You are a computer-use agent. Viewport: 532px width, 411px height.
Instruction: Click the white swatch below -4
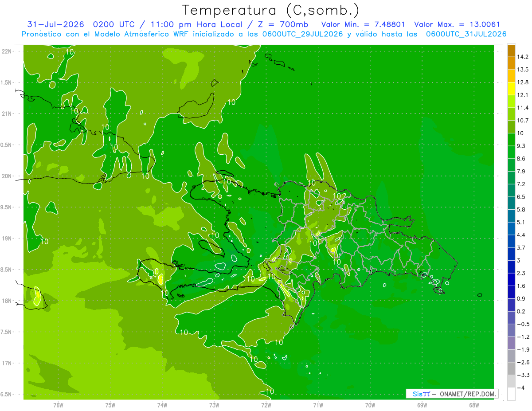tap(511, 394)
